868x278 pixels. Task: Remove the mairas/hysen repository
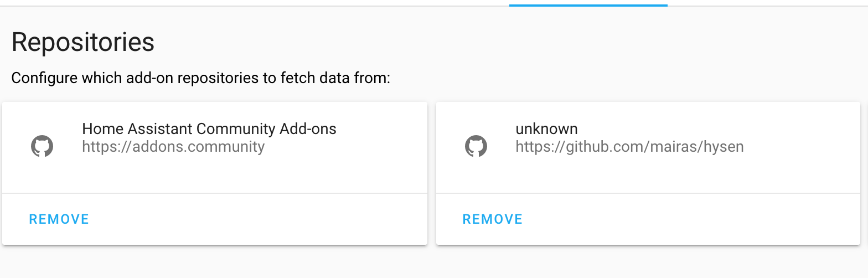point(493,219)
